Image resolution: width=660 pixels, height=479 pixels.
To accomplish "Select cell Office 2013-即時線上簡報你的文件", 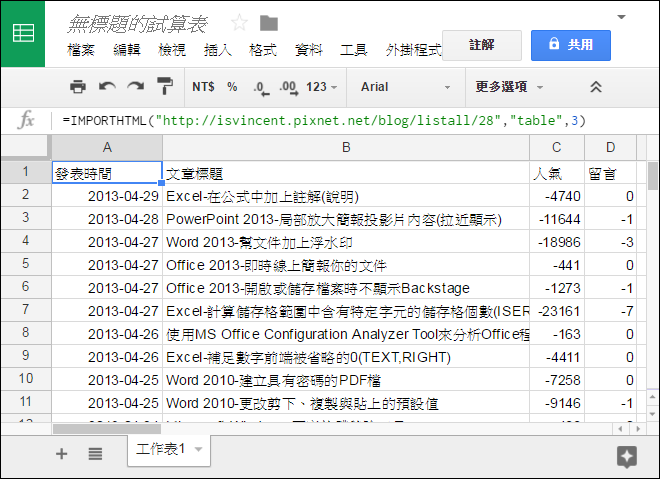I will tap(346, 265).
